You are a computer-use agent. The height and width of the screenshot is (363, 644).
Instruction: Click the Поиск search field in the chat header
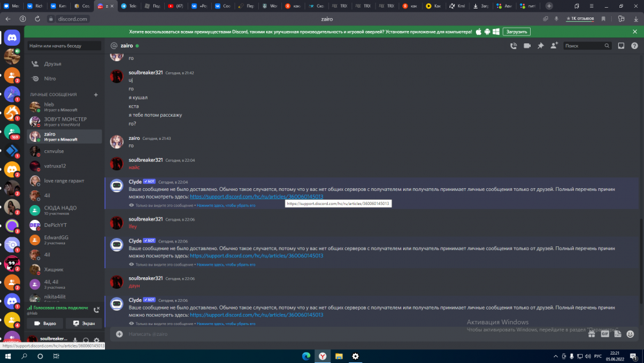587,46
